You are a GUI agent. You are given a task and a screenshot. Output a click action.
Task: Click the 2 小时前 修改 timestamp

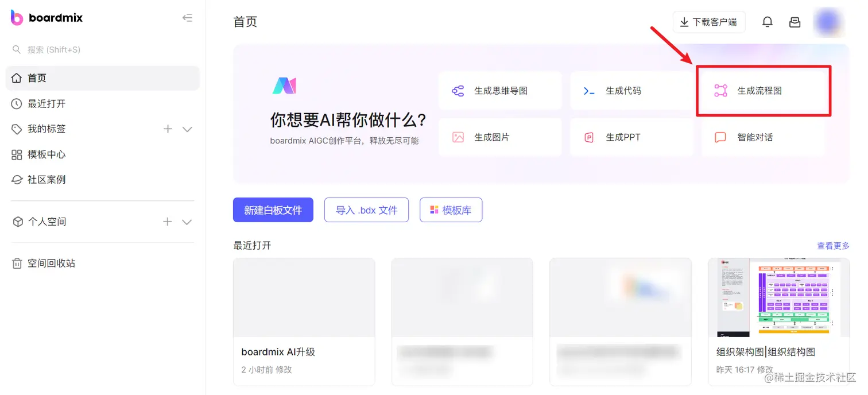[266, 370]
